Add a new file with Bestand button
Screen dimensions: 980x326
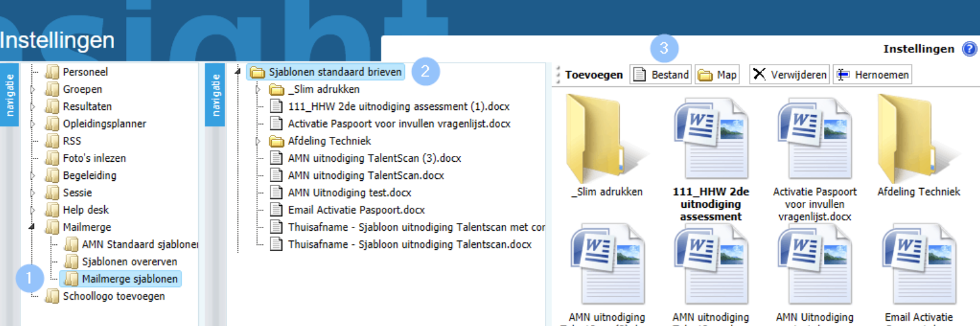click(661, 75)
